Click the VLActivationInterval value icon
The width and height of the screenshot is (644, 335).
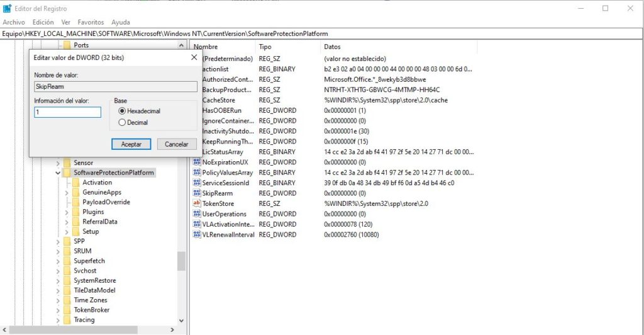(197, 224)
